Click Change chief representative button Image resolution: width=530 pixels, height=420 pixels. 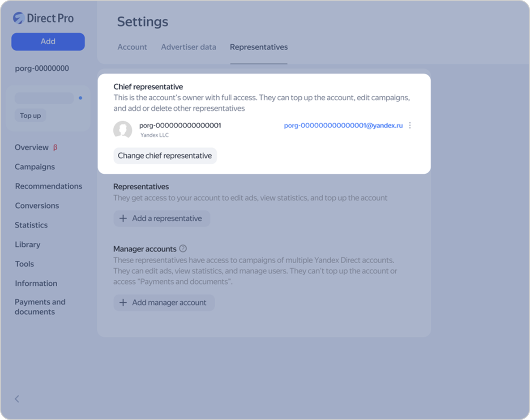point(165,156)
